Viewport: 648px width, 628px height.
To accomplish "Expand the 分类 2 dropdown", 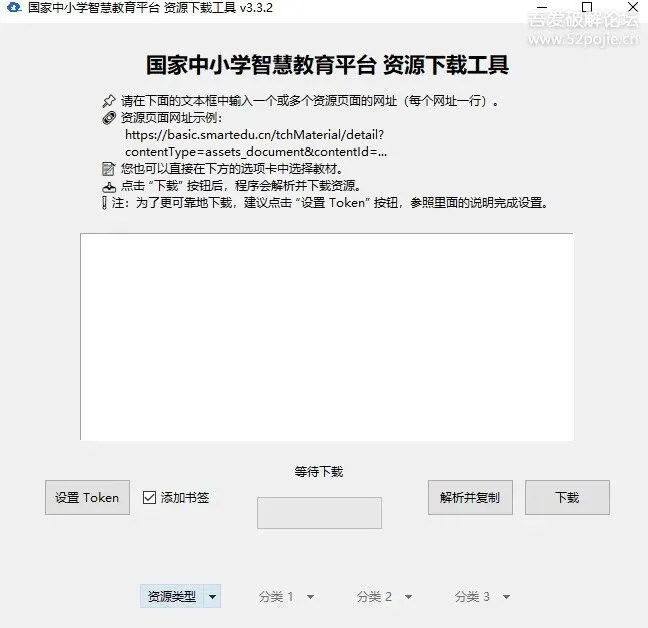I will [x=384, y=597].
